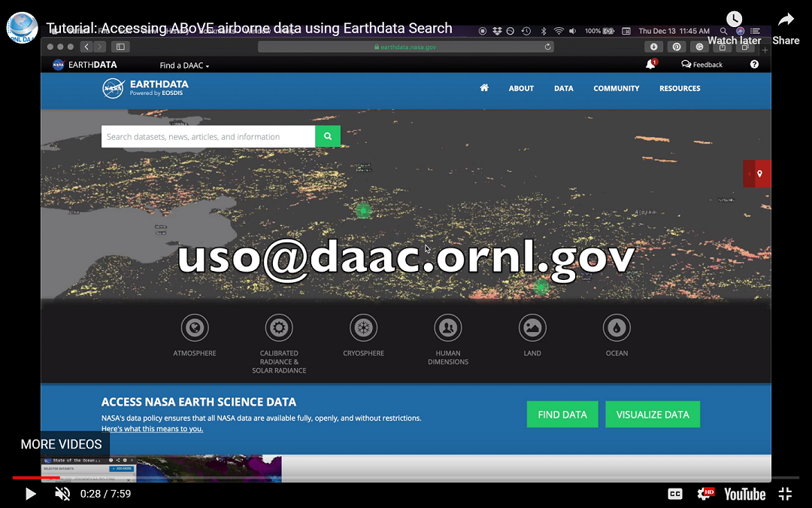This screenshot has width=812, height=508.
Task: Open ORNL DAAC channel avatar
Action: pos(23,28)
